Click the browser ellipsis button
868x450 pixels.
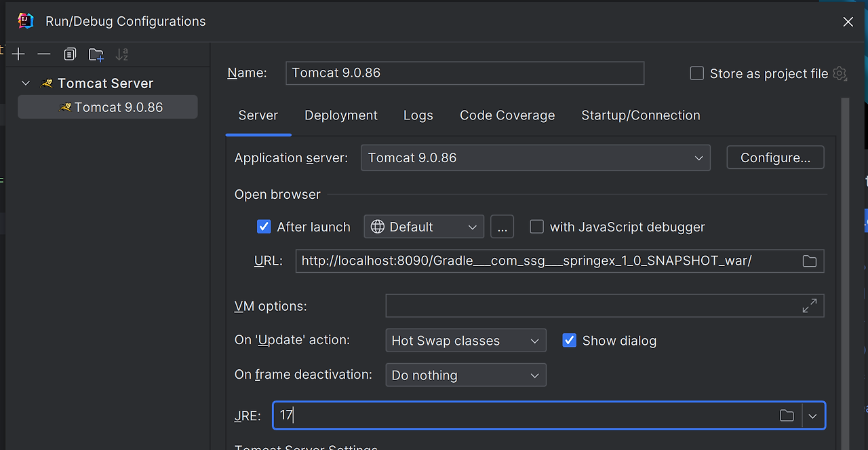point(502,227)
